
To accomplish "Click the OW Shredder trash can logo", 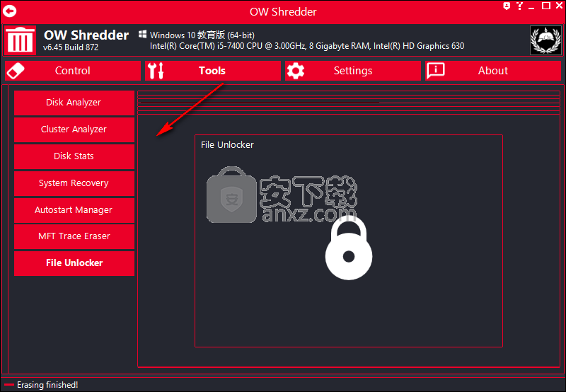I will coord(20,40).
